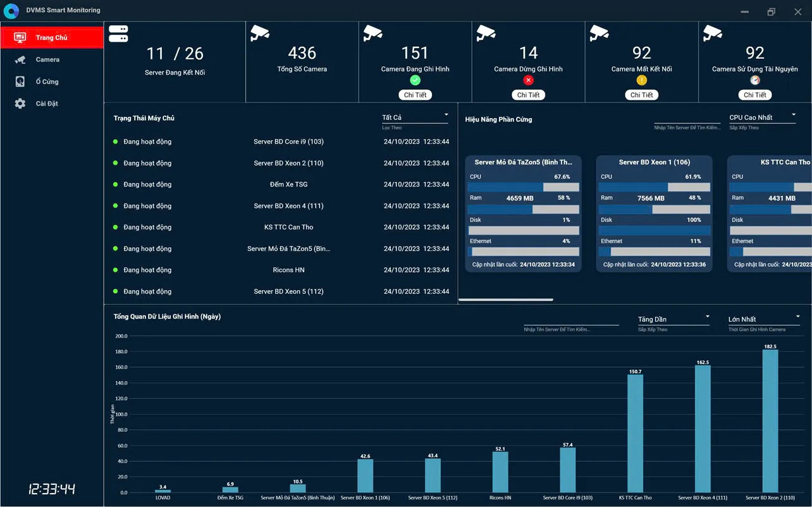Click the hardware performance horizontal scrollbar
The image size is (812, 507).
point(506,300)
